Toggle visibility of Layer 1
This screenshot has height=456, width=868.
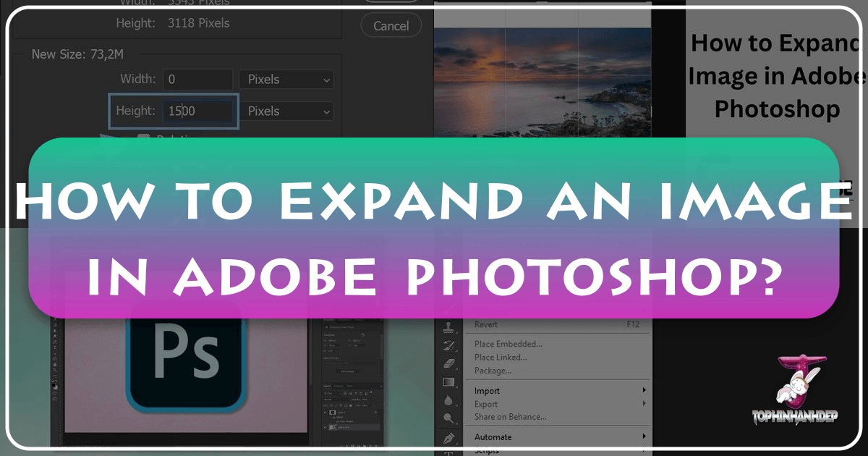pos(325,412)
